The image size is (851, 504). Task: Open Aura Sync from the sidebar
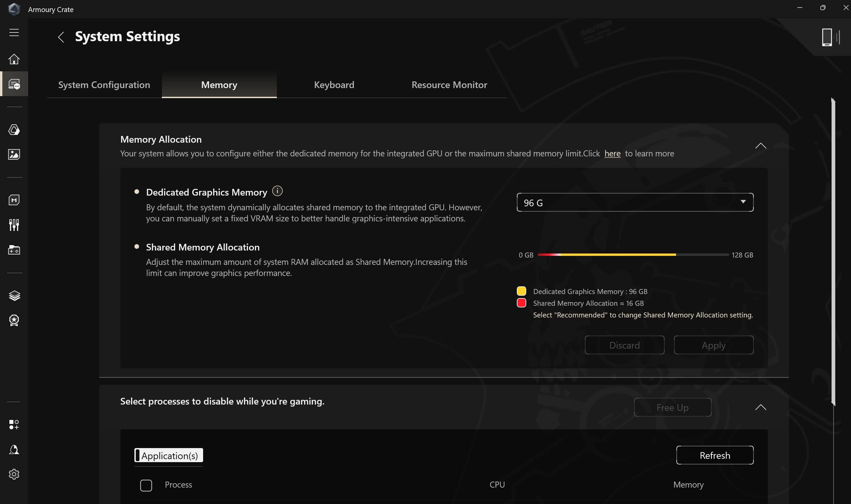coord(14,130)
